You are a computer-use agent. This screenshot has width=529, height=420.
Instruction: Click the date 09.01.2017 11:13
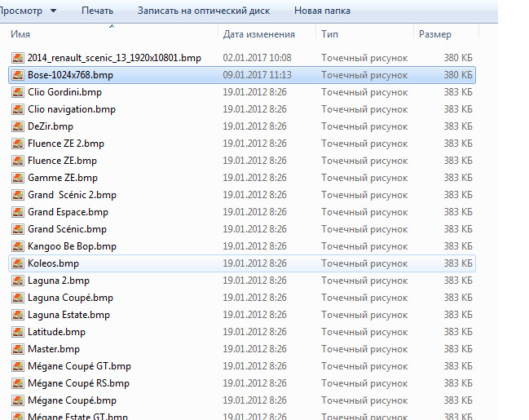click(x=257, y=75)
